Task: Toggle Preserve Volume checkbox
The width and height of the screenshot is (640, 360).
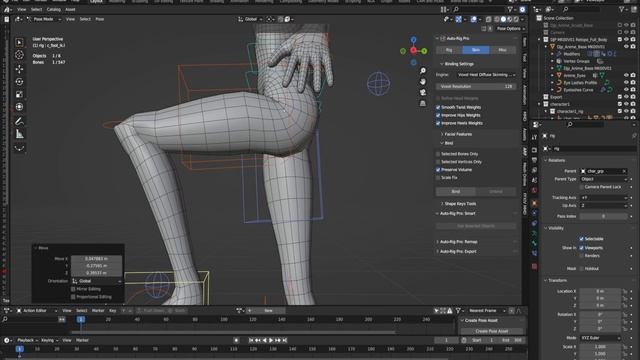Action: [438, 170]
